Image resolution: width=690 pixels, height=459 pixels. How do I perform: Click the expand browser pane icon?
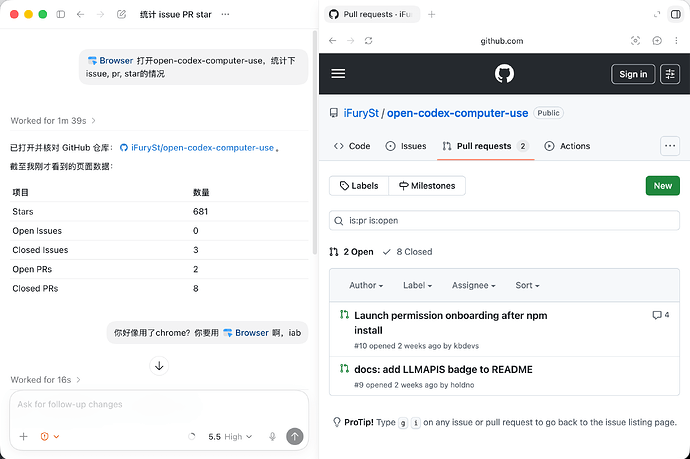point(657,15)
